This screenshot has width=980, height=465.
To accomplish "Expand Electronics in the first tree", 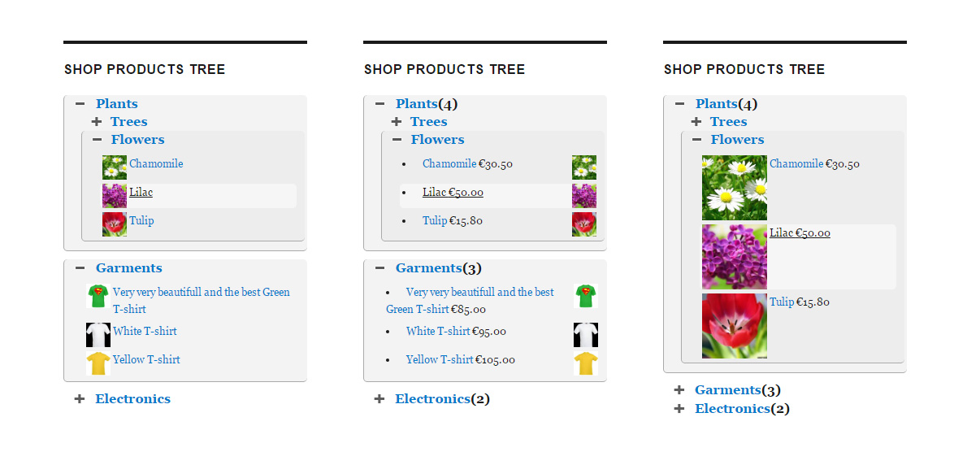I will pos(80,399).
